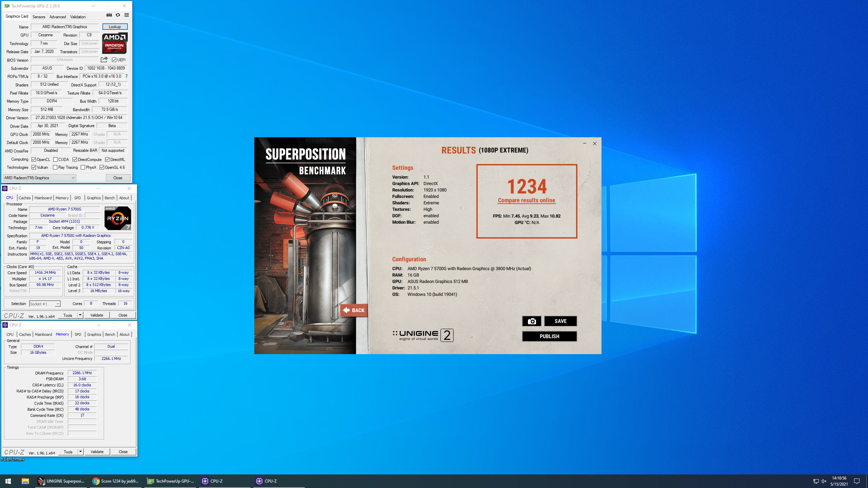Viewport: 868px width, 488px height.
Task: Open Caches tab in upper CPU-Z window
Action: (x=24, y=198)
